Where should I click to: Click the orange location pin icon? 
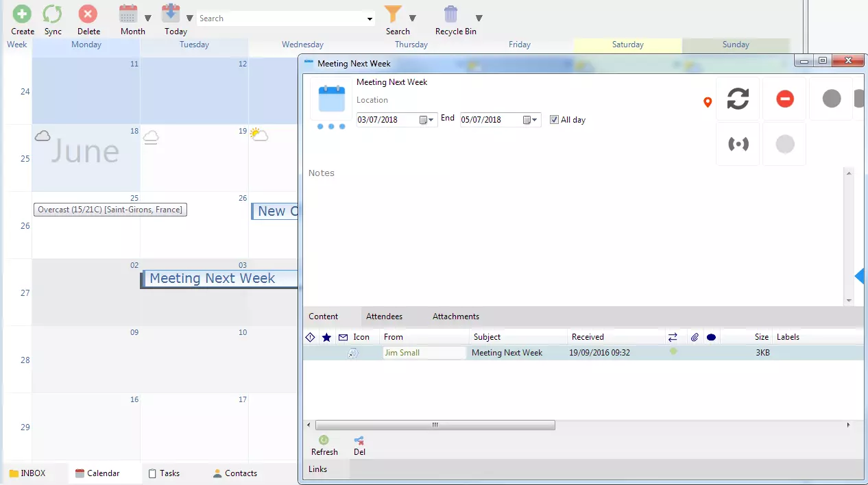(x=708, y=103)
